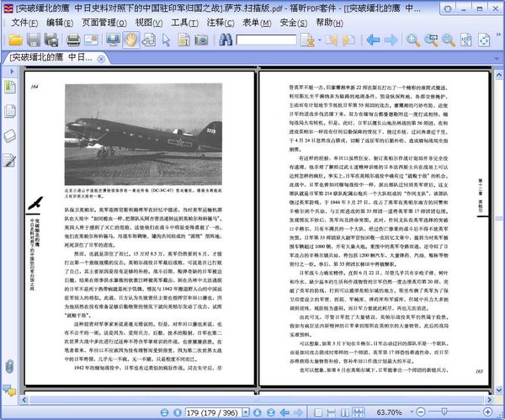Click the binoculars search icon
Screen dimensions: 505x420
click(226, 40)
